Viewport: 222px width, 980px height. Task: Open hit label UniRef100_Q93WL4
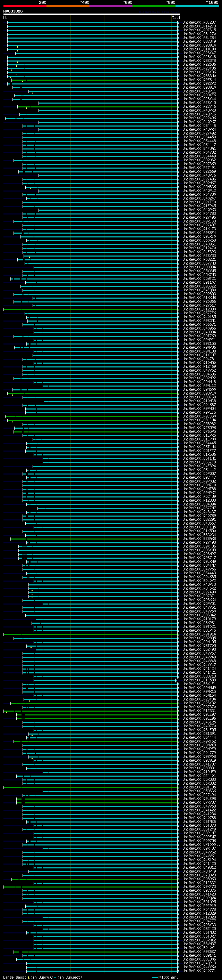199,45
